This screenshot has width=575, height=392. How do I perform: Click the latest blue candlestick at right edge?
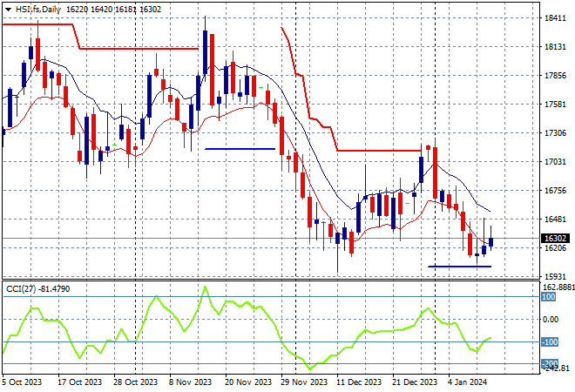(491, 241)
